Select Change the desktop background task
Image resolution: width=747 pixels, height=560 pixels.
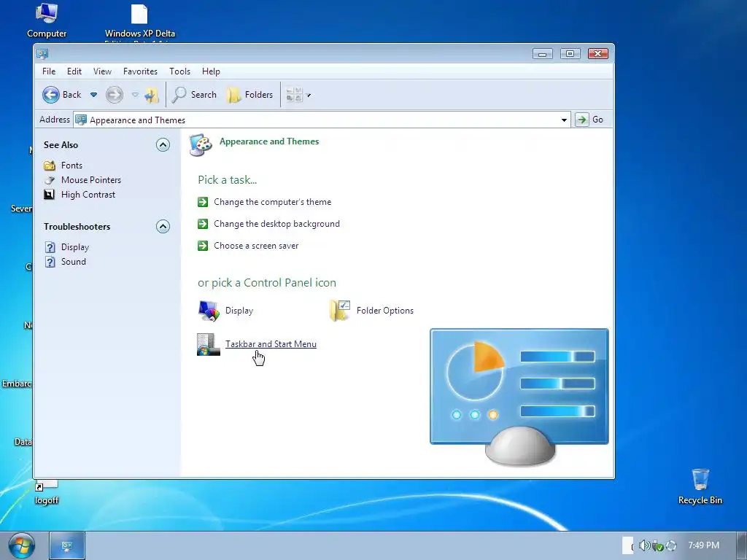[276, 224]
